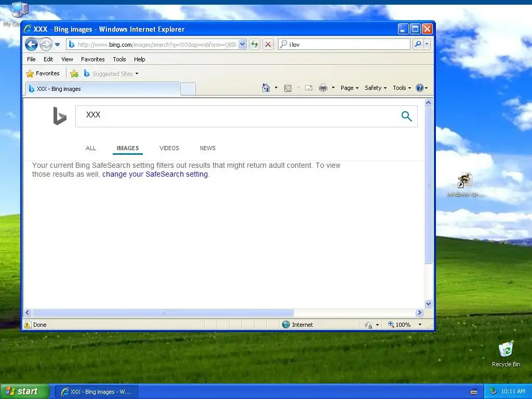Image resolution: width=532 pixels, height=399 pixels.
Task: Select the windows-xp shortcut desktop icon
Action: pyautogui.click(x=465, y=185)
